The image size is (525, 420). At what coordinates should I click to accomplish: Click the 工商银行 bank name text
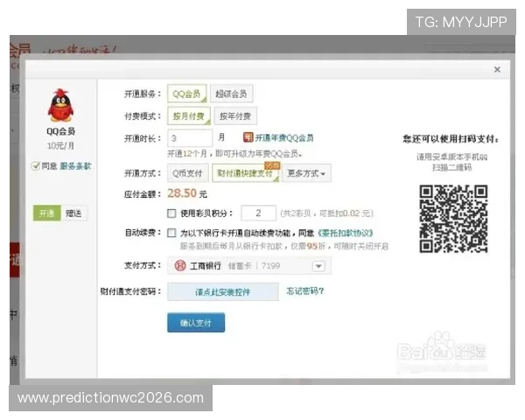(x=206, y=266)
